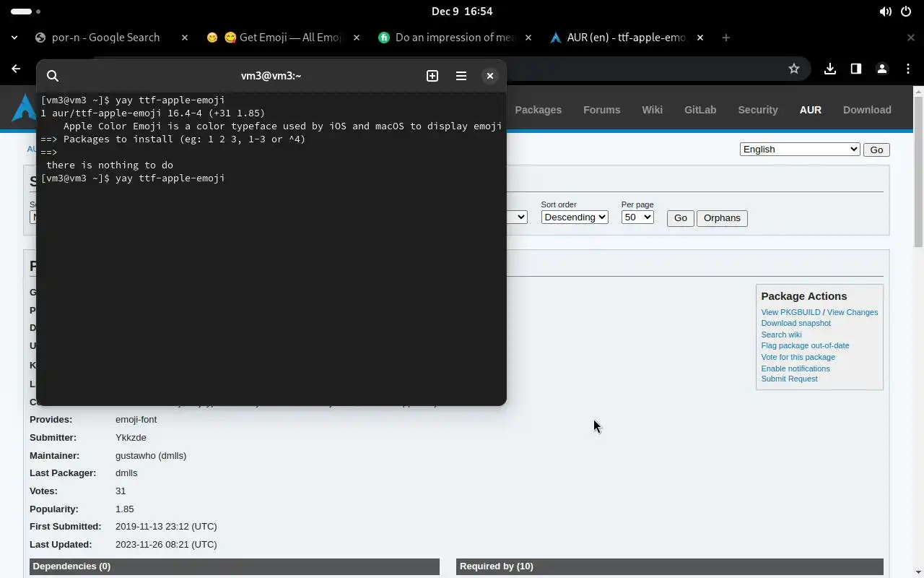The image size is (924, 578).
Task: Close the vm3@vm3 terminal window
Action: point(490,76)
